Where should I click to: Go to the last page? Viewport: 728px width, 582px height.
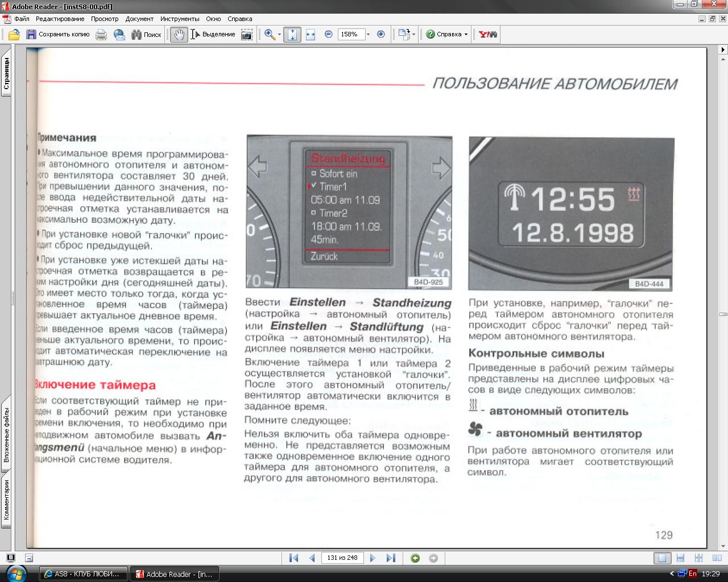[391, 558]
